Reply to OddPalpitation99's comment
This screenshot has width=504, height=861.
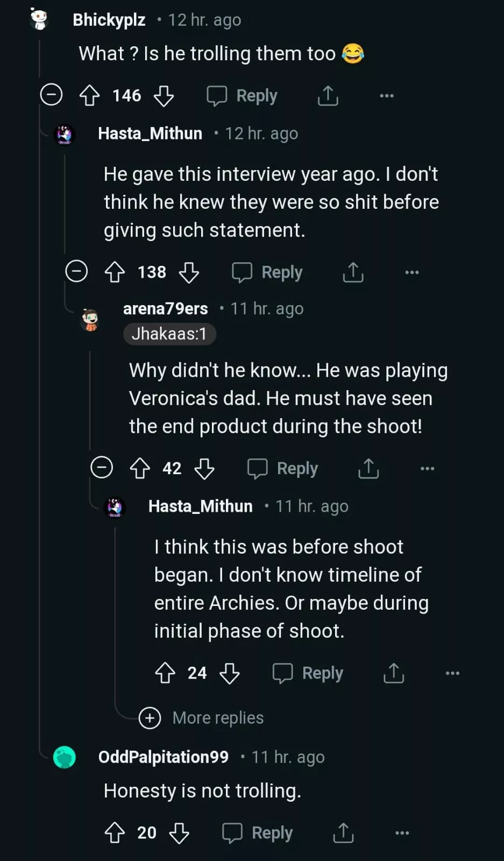pyautogui.click(x=258, y=833)
